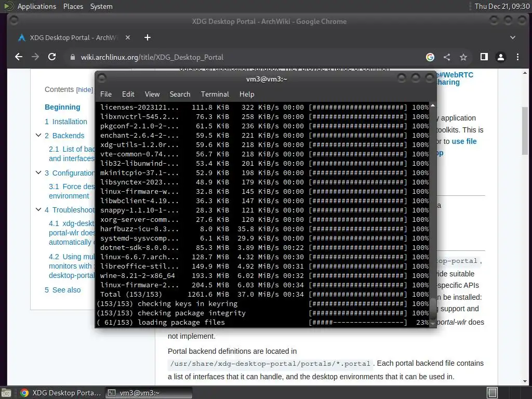This screenshot has height=399, width=532.
Task: Share this page with the share icon
Action: click(x=447, y=57)
